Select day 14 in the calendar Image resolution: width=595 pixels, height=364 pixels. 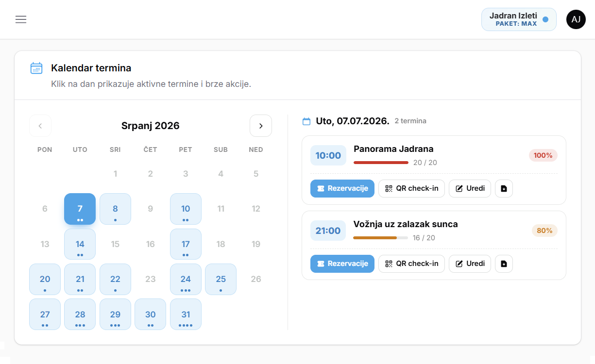coord(80,244)
